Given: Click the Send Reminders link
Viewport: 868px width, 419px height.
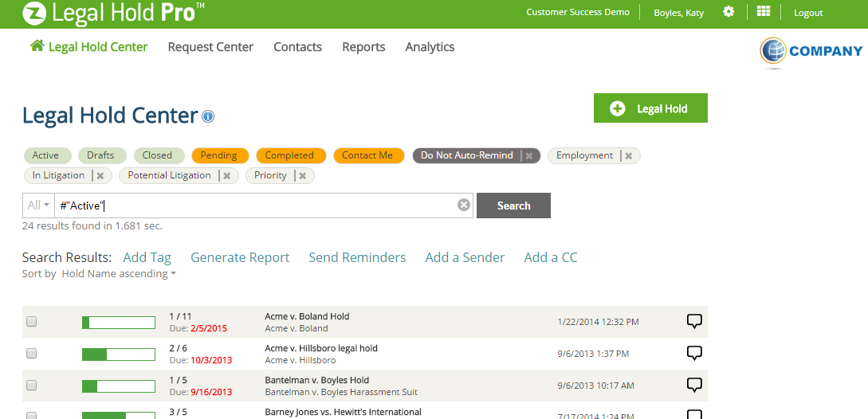Looking at the screenshot, I should [358, 257].
